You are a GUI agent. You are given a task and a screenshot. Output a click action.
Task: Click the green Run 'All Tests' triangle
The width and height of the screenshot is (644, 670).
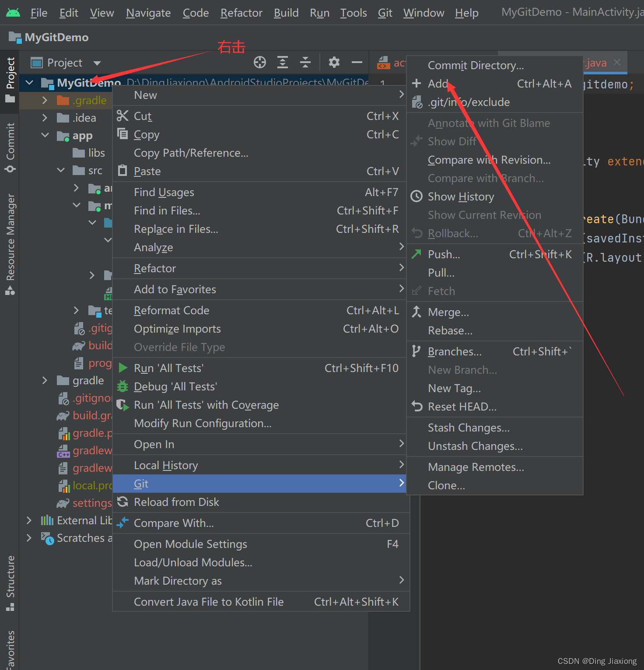coord(123,368)
